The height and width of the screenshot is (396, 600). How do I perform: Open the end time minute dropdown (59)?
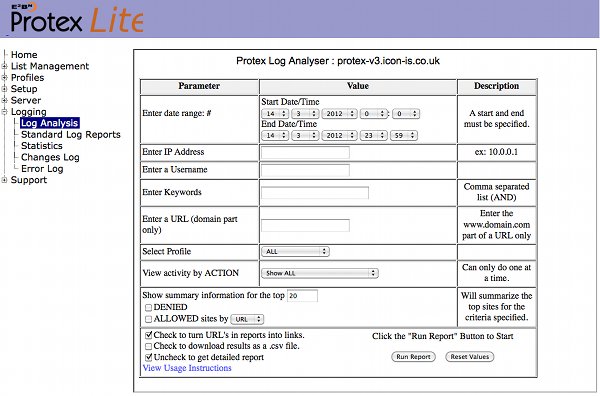pyautogui.click(x=404, y=135)
